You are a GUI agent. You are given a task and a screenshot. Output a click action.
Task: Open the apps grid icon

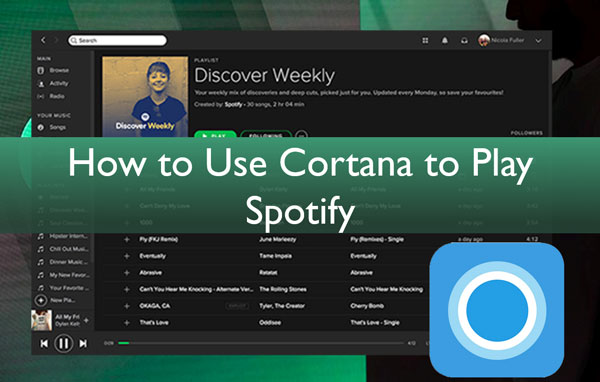point(425,40)
